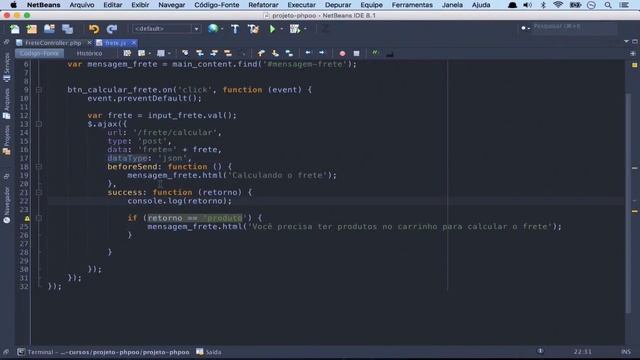Open the Arquivos side panel
Viewport: 640px width, 360px height.
click(x=7, y=104)
